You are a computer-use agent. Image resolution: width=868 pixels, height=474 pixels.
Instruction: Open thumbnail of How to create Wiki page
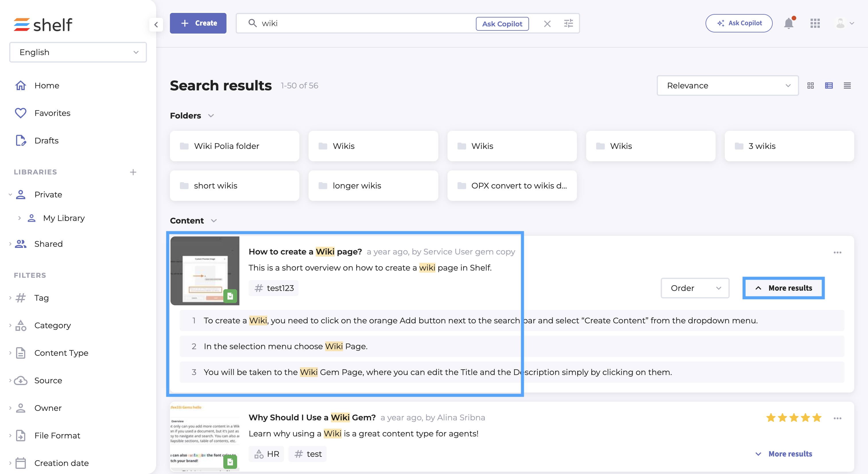click(205, 271)
